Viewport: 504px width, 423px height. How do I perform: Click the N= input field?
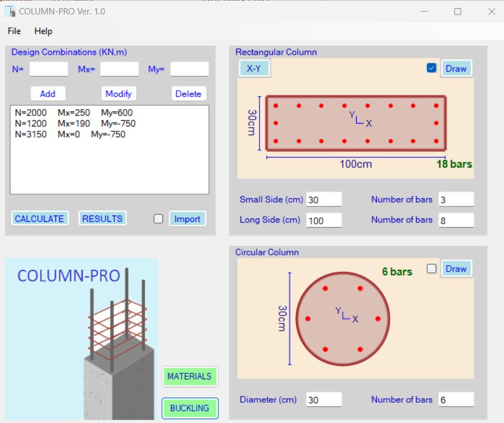tap(49, 69)
